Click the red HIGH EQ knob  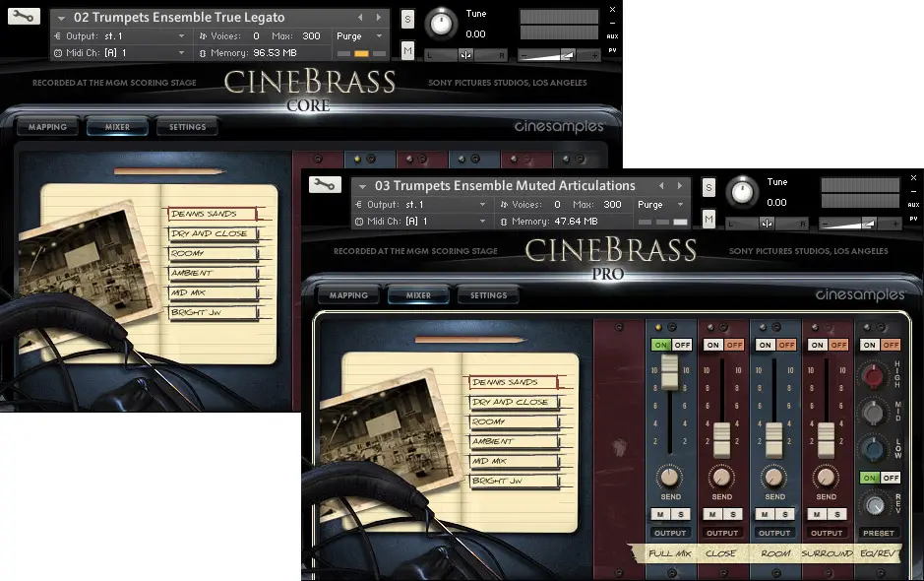(x=873, y=375)
